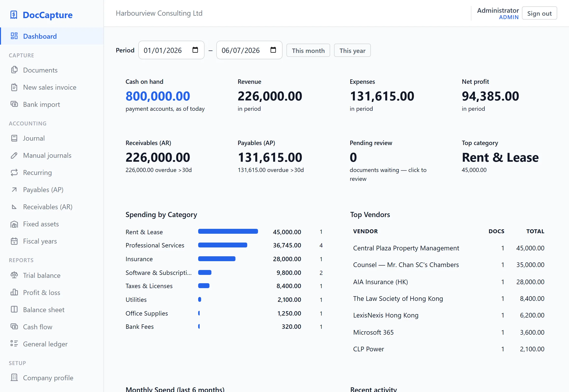569x392 pixels.
Task: Click the Taxes & Licenses category row
Action: [x=224, y=286]
